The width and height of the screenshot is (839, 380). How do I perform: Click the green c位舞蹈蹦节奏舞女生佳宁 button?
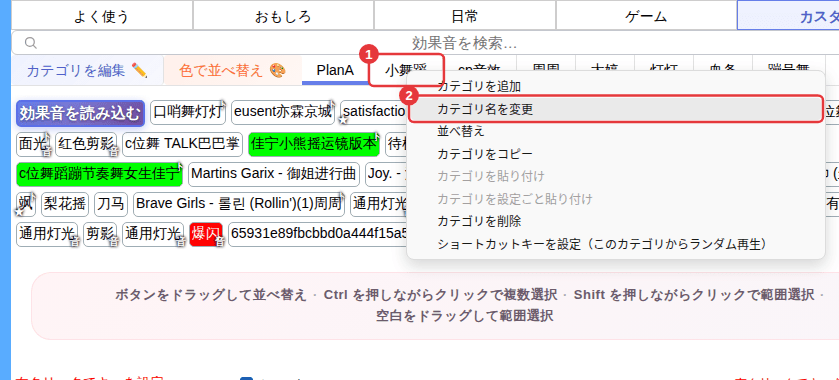point(100,174)
